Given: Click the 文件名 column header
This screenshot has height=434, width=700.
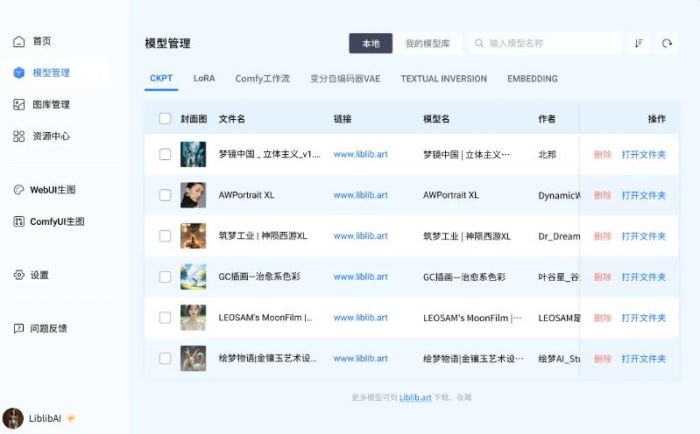Looking at the screenshot, I should coord(232,119).
